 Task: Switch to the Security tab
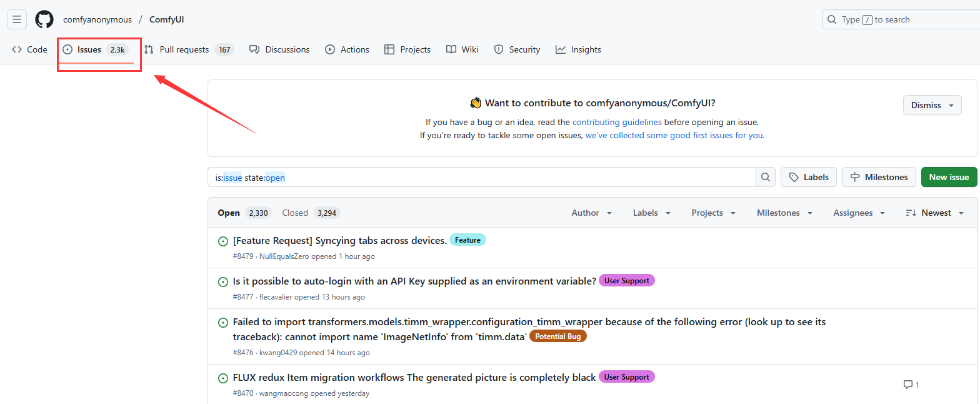pos(517,49)
